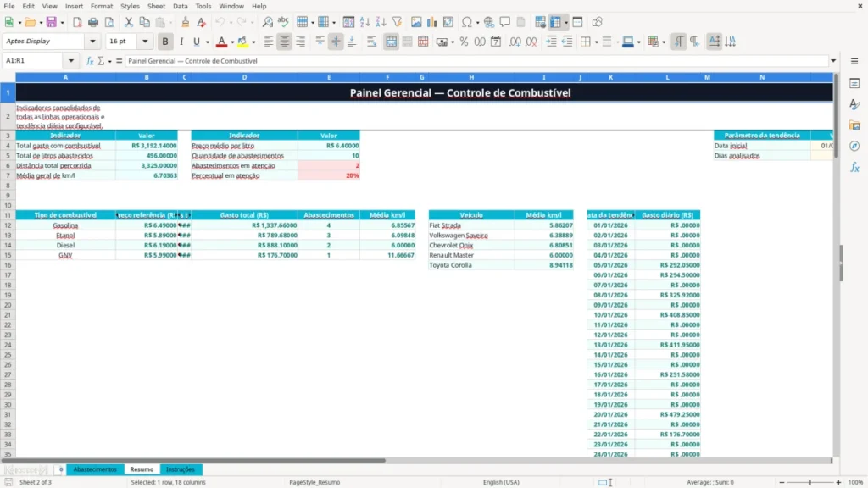Insert a hyperlink
The image size is (868, 488).
[x=489, y=22]
